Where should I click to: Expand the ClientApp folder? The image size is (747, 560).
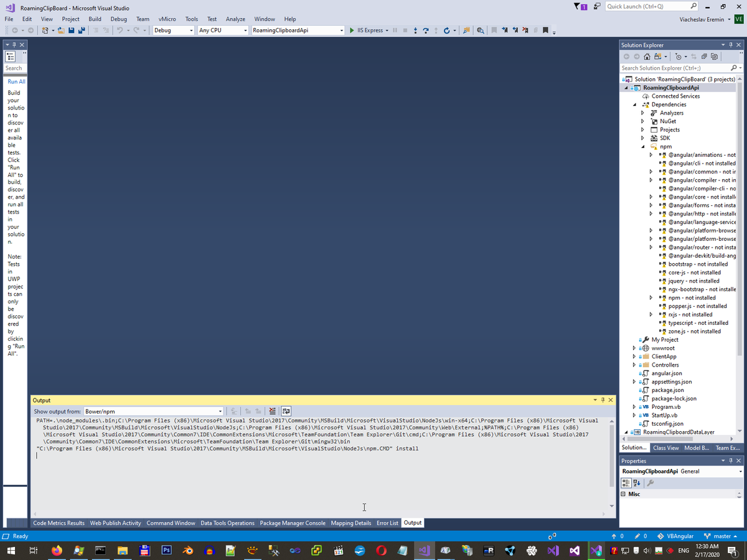coord(634,357)
